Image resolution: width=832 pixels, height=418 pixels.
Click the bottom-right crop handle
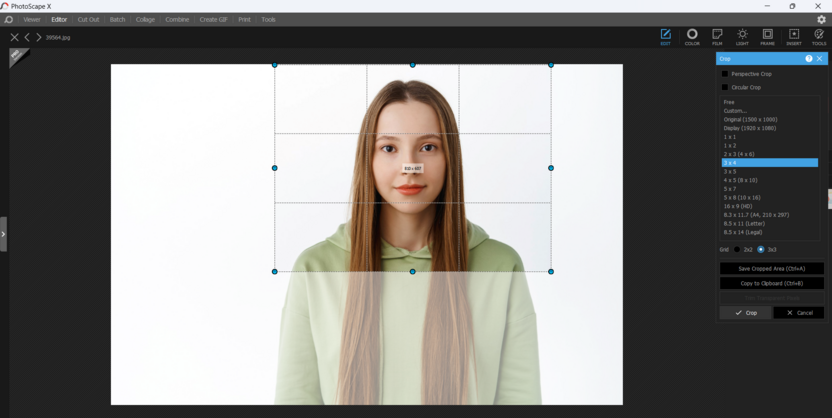click(551, 272)
